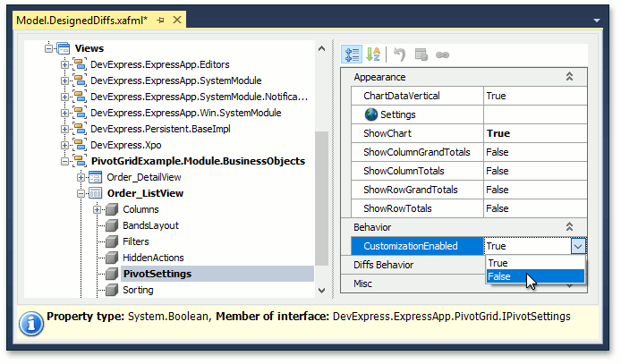
Task: Pin the Model.DesignedDiffs.xafml tab
Action: [x=160, y=20]
